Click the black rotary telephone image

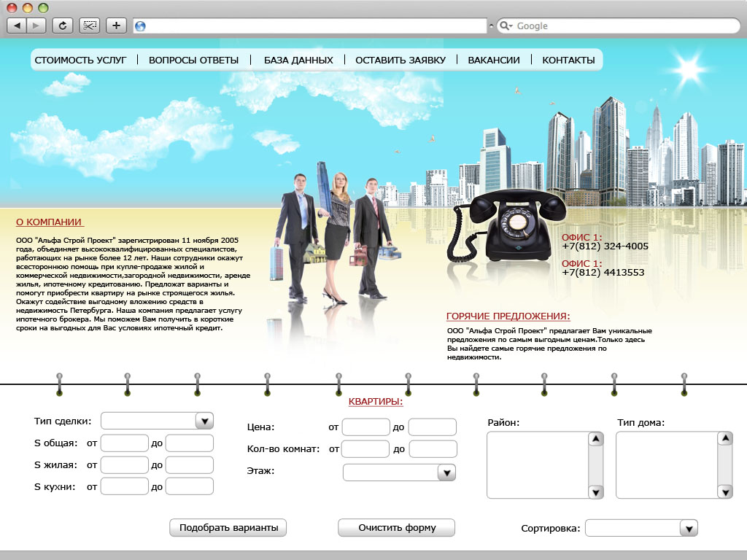coord(506,225)
